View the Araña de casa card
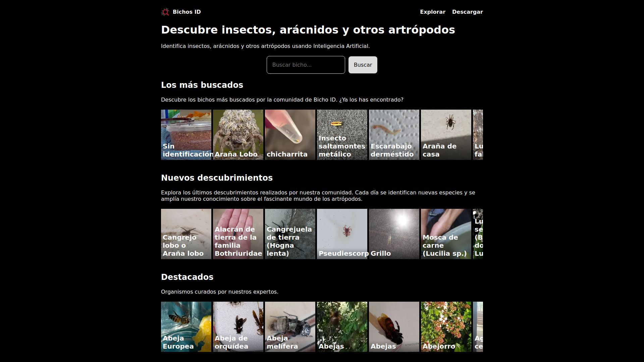Screen dimensions: 644x362 click(x=446, y=134)
